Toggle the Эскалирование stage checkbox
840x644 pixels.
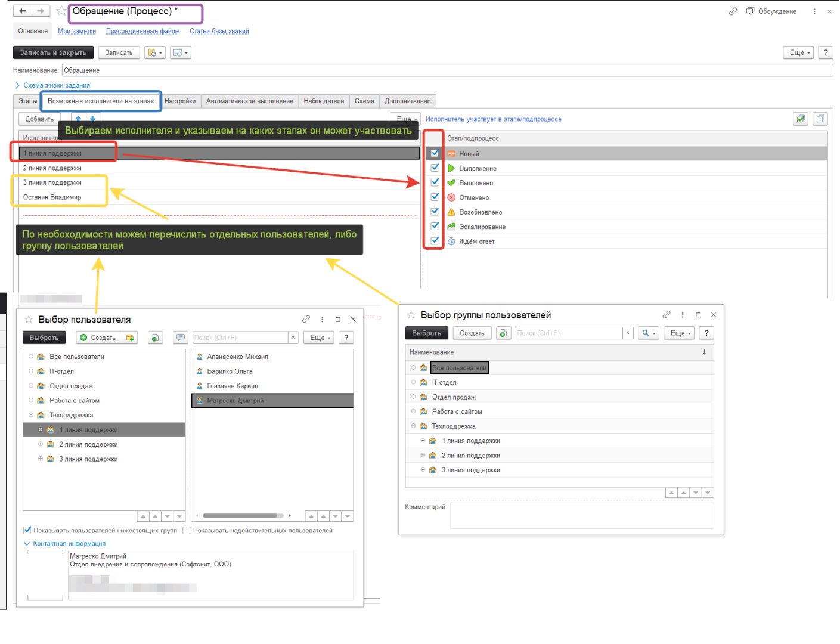[x=435, y=226]
